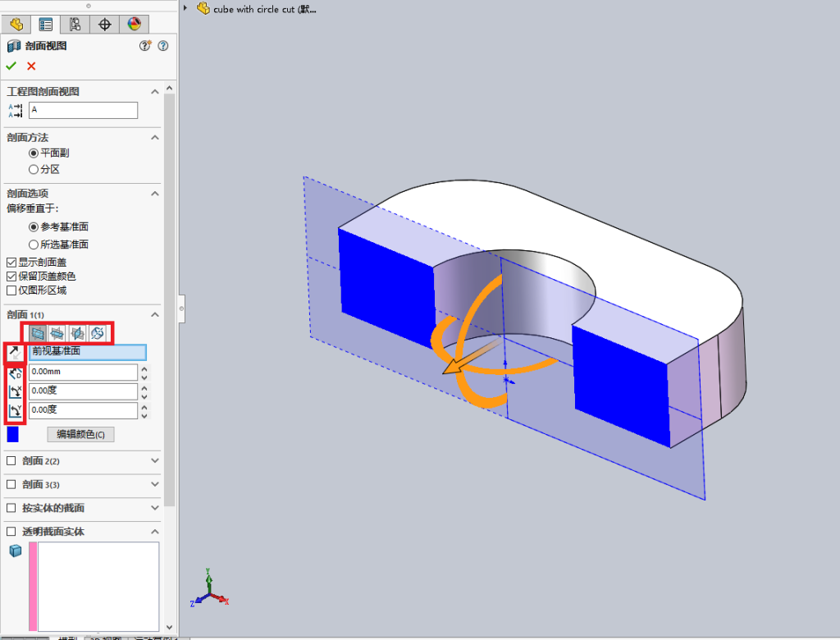Image resolution: width=840 pixels, height=640 pixels.
Task: Open the FeatureManager design tree tab
Action: (16, 24)
